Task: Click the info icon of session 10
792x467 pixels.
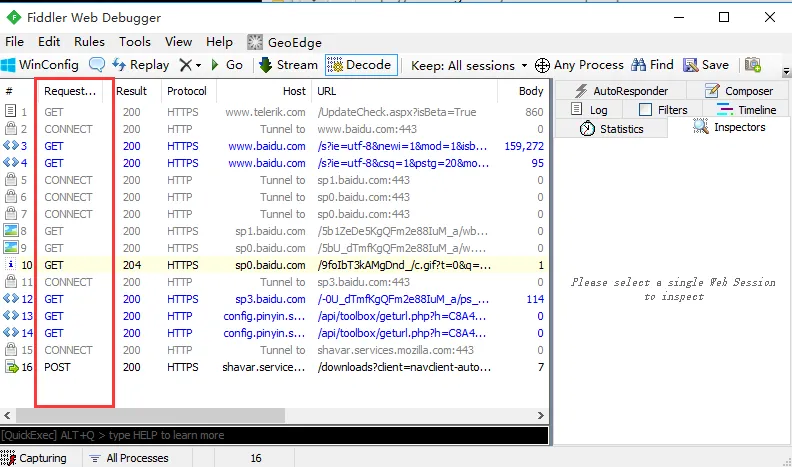Action: [x=11, y=265]
